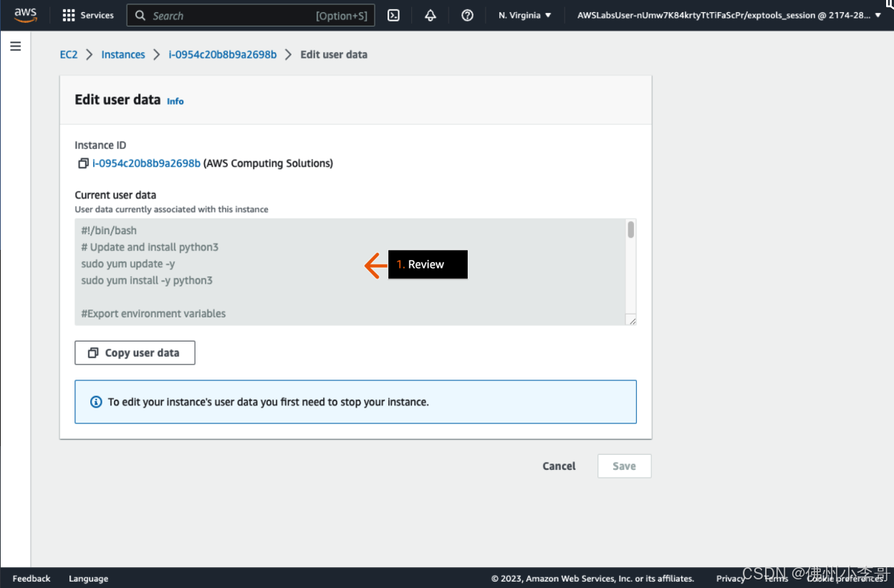Click the search input field

point(229,15)
